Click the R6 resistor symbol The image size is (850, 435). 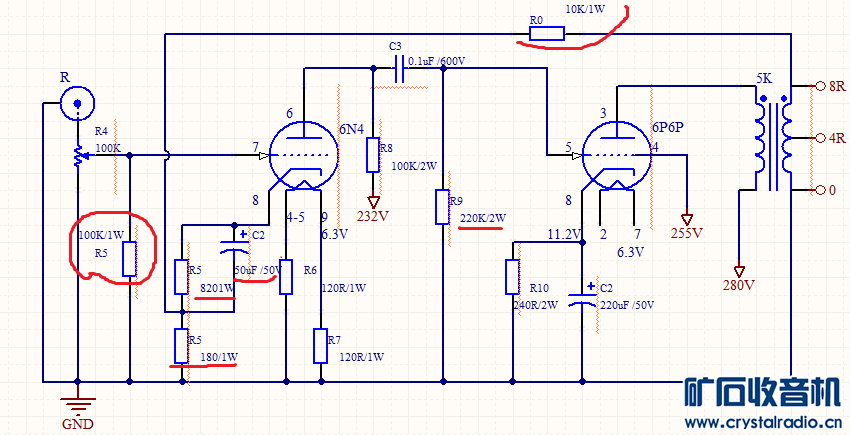286,277
